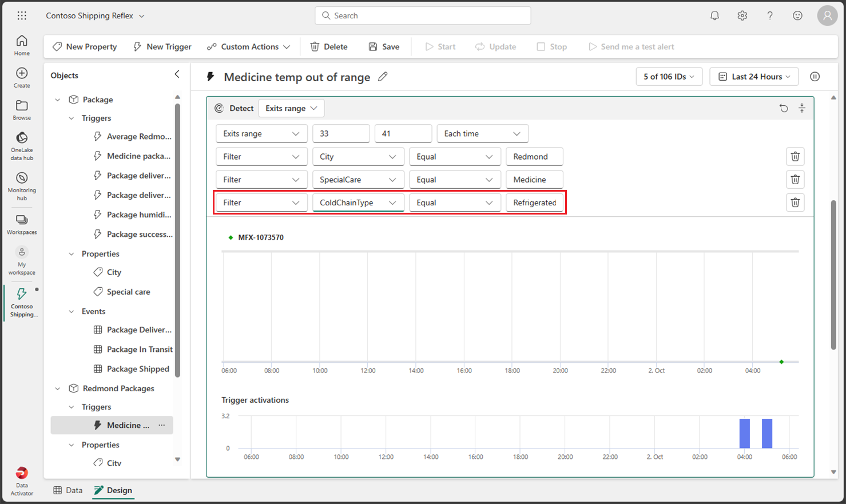Collapse Redmond Packages node
This screenshot has height=504, width=846.
tap(57, 388)
